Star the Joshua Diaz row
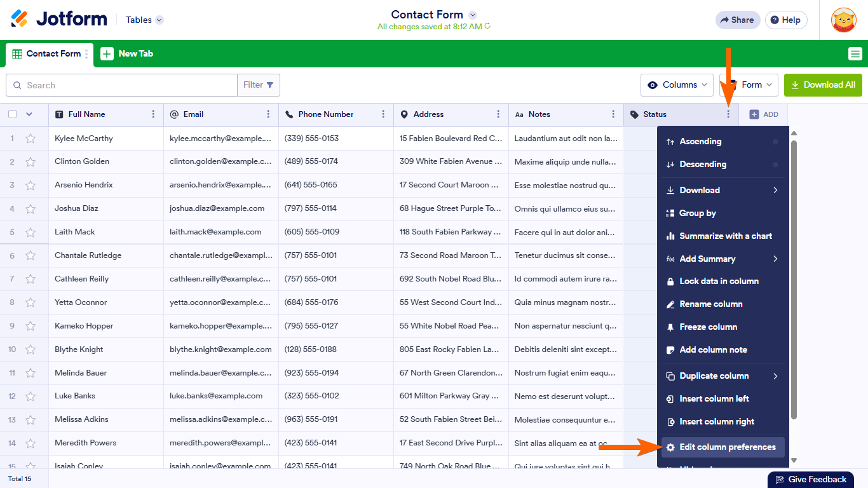Screen dimensions: 868x488 pyautogui.click(x=31, y=208)
